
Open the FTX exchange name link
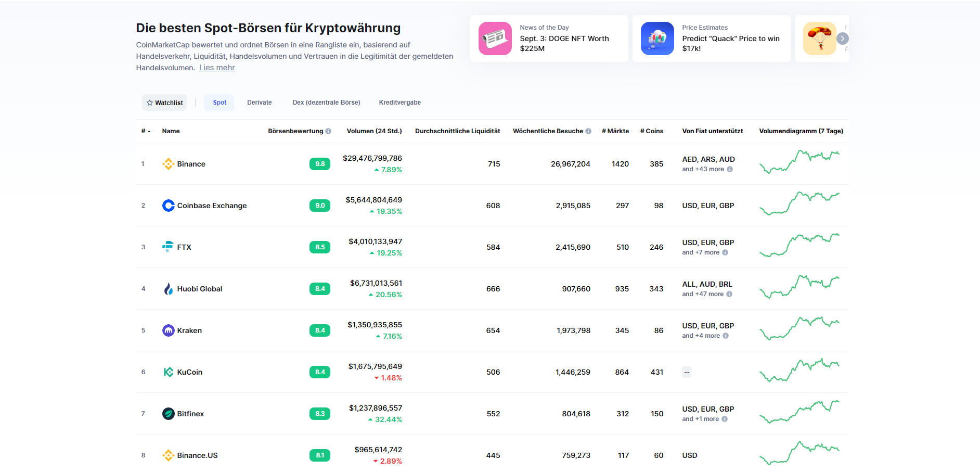point(184,247)
